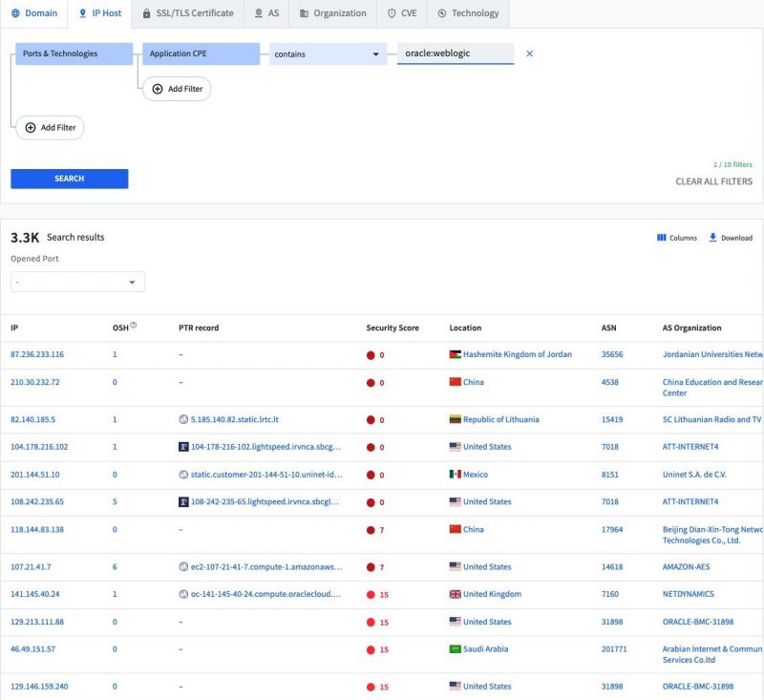Click the Saudi Arabia flag icon
764x700 pixels.
coord(455,649)
